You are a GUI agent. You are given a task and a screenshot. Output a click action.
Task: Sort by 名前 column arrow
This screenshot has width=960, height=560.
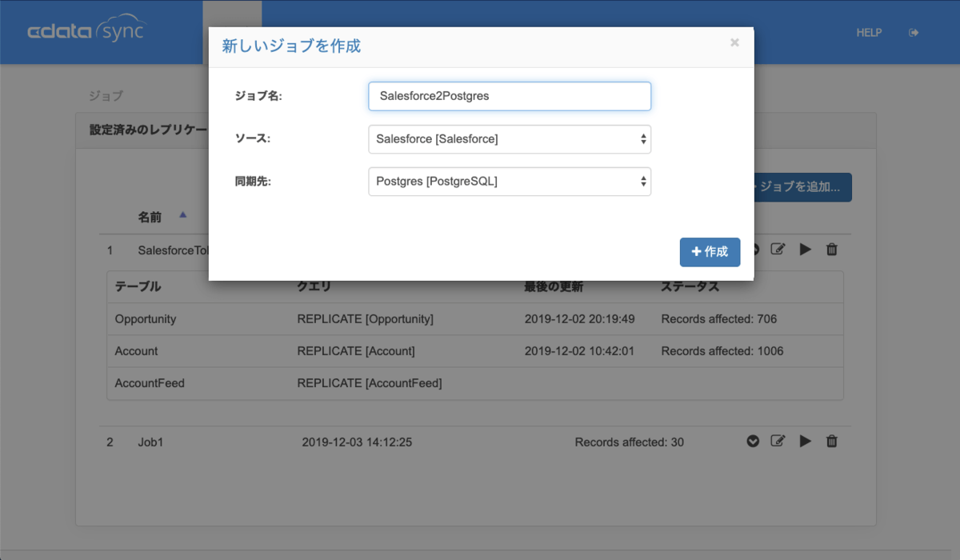pyautogui.click(x=183, y=215)
